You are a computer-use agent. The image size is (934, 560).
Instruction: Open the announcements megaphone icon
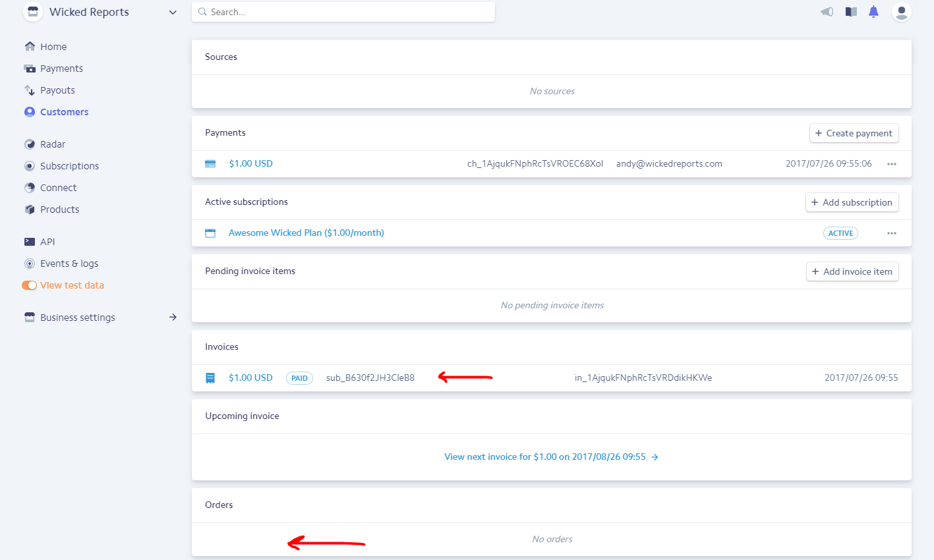click(827, 12)
